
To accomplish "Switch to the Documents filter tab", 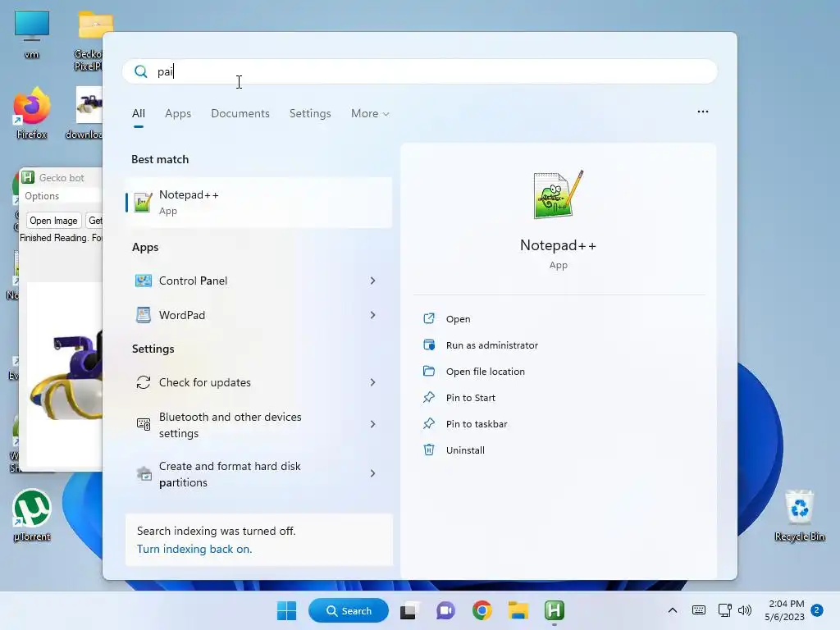I will (x=240, y=113).
